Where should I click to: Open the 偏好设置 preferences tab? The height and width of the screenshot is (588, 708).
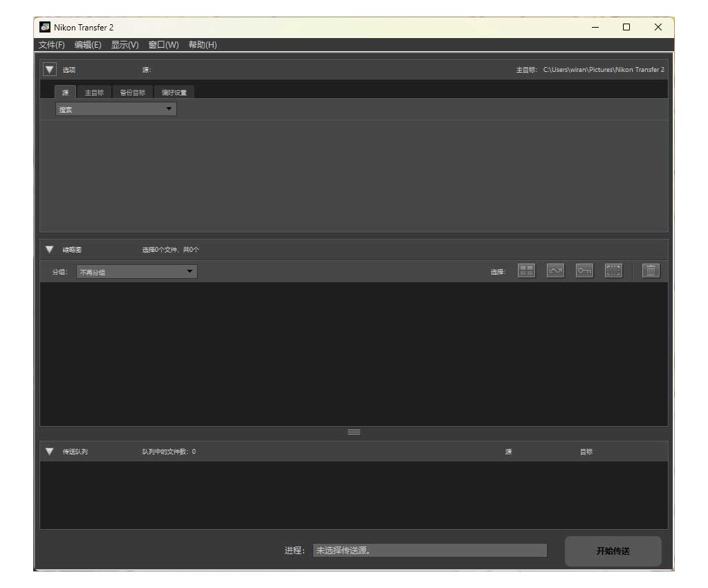click(x=174, y=93)
